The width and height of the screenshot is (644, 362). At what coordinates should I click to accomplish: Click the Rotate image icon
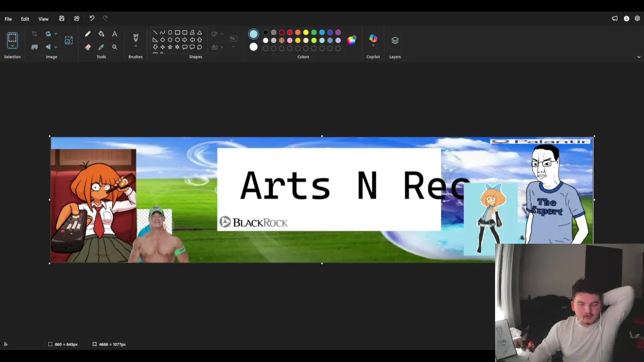click(x=48, y=34)
